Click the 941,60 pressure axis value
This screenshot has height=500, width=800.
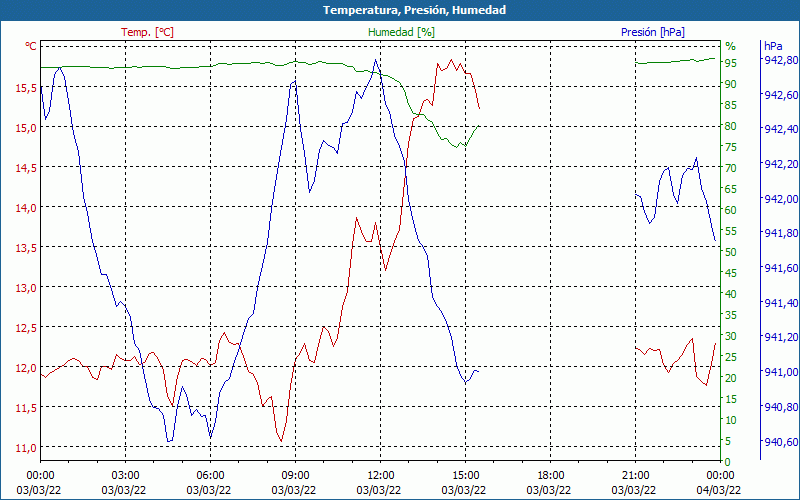pos(780,268)
